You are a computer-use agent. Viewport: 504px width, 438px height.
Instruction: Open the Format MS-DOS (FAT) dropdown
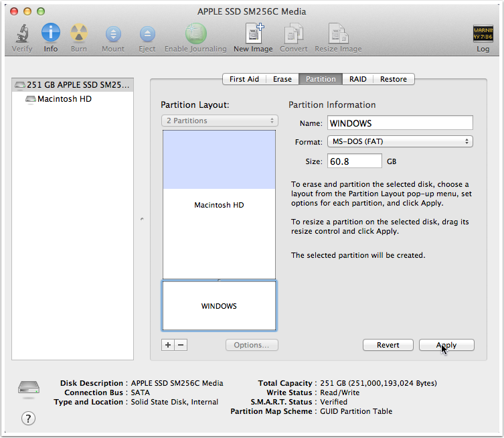pos(400,141)
